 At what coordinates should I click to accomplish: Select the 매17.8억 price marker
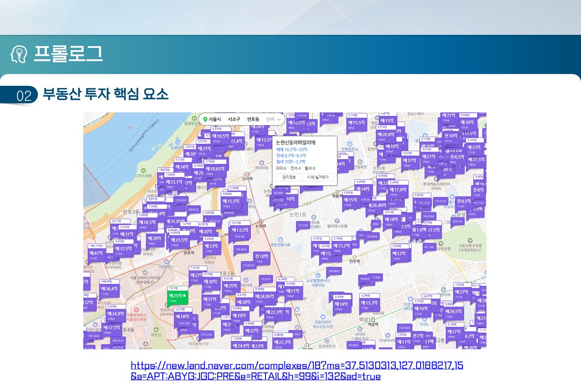coord(398,191)
